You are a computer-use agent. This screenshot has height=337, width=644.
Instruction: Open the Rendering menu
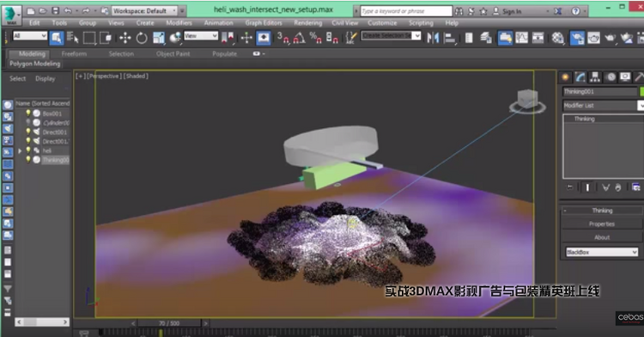click(x=307, y=23)
